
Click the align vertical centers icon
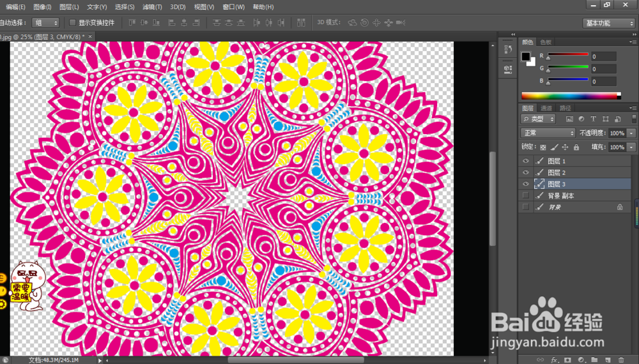tap(144, 23)
